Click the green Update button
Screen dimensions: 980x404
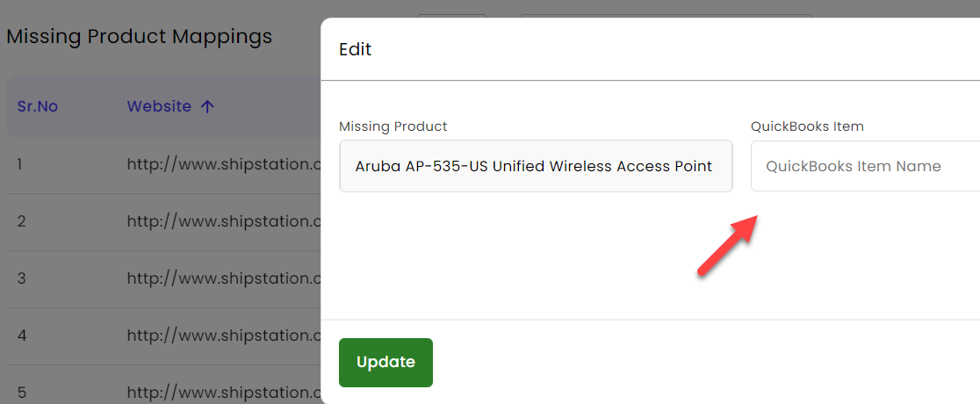click(x=386, y=363)
